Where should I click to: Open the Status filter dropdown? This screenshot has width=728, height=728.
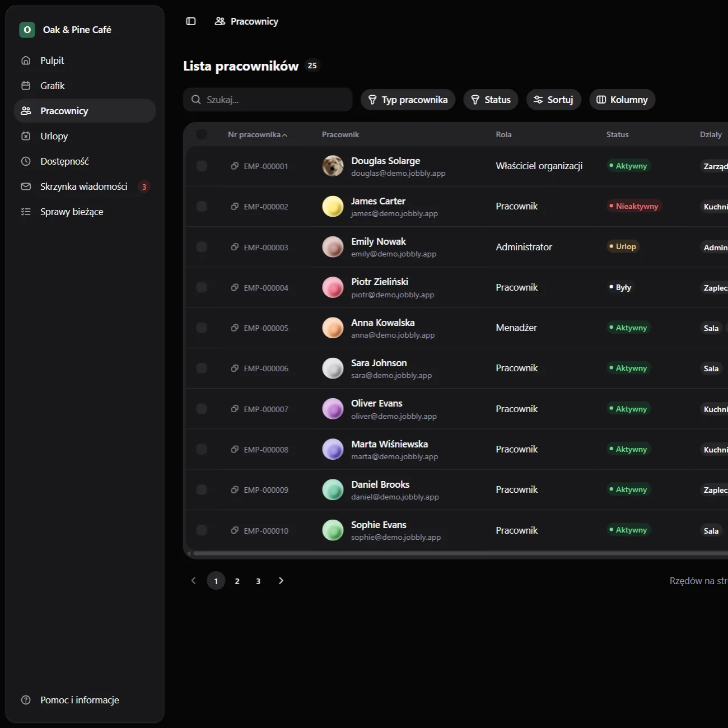point(491,100)
